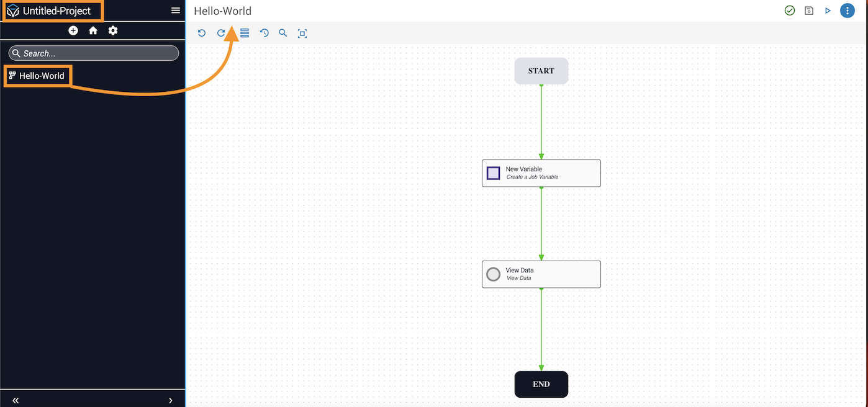Click the green validation checkmark icon

(x=790, y=11)
